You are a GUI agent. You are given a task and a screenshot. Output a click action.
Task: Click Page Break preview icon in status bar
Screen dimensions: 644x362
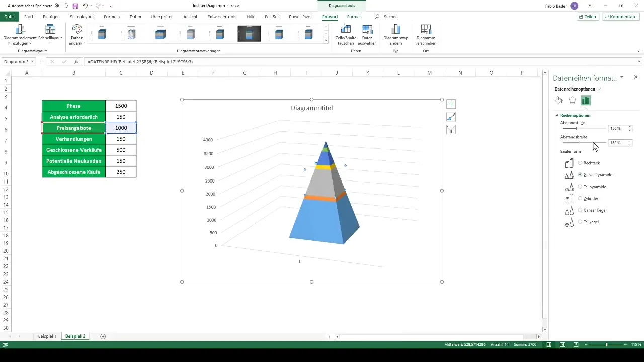(575, 344)
